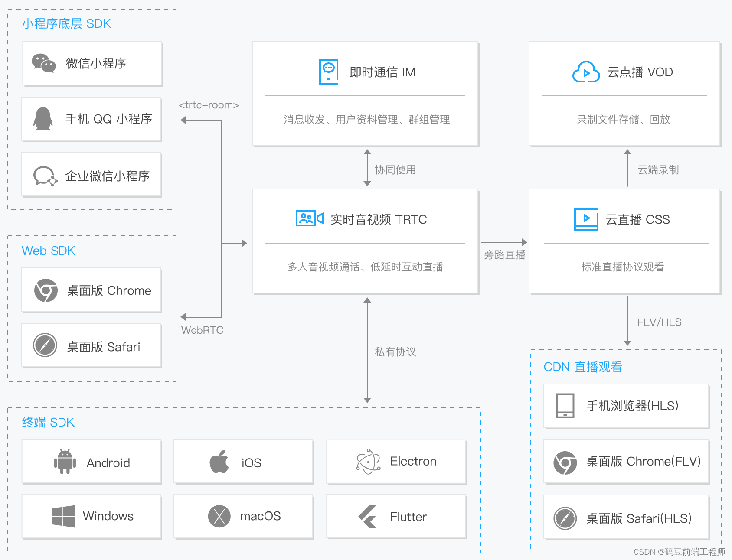Click 消息收发、用户资料管理、群组管理 description
The image size is (732, 560).
366,119
